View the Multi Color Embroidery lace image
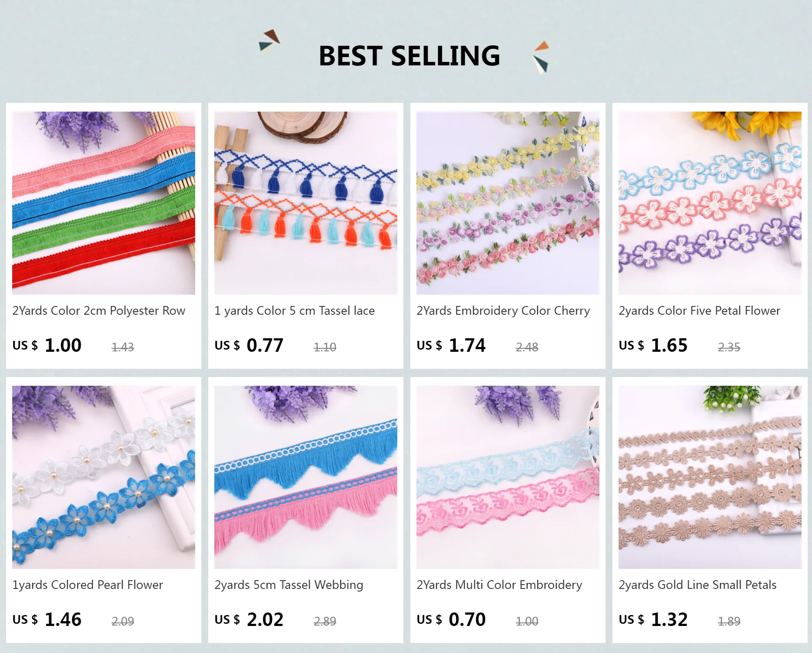This screenshot has height=653, width=812. pos(508,477)
